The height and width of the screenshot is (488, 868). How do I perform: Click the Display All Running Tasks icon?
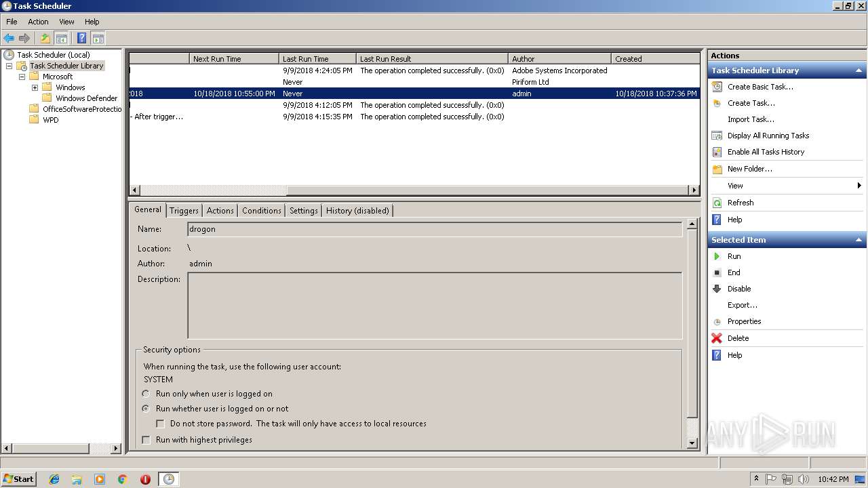tap(717, 136)
